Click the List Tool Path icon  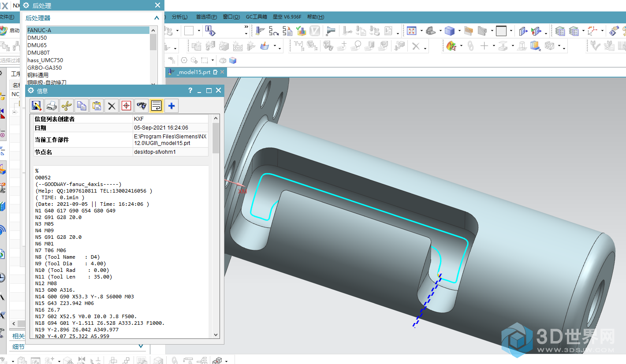click(x=287, y=31)
